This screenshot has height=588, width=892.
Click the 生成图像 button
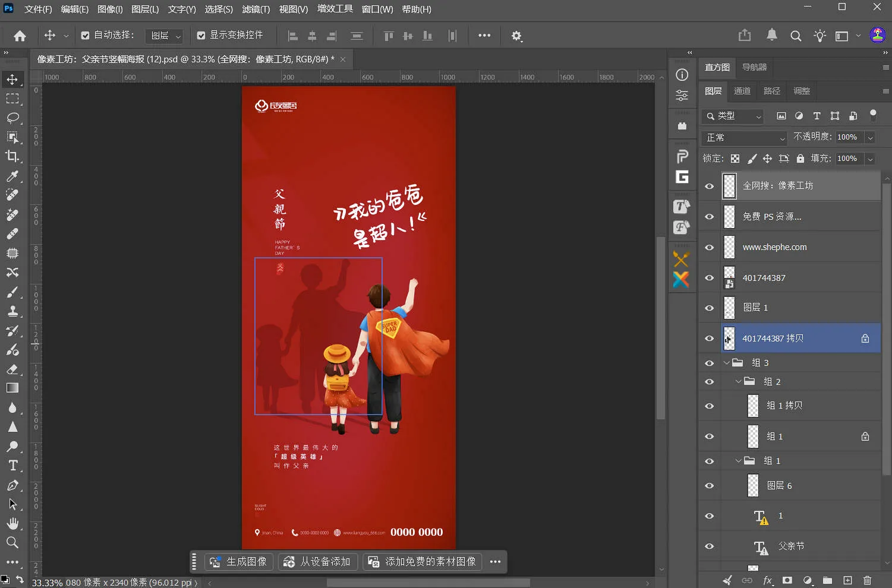pyautogui.click(x=238, y=562)
